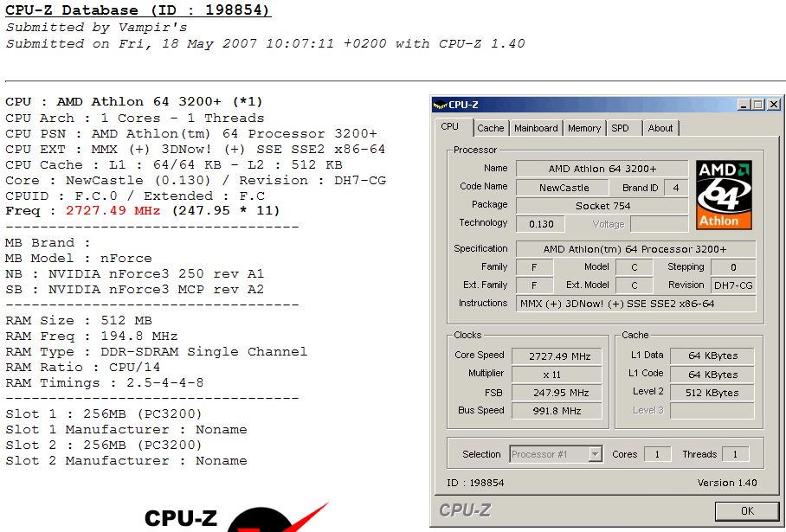This screenshot has width=786, height=532.
Task: Open the CPU-Z Database ID 198854 heading link
Action: click(x=138, y=10)
